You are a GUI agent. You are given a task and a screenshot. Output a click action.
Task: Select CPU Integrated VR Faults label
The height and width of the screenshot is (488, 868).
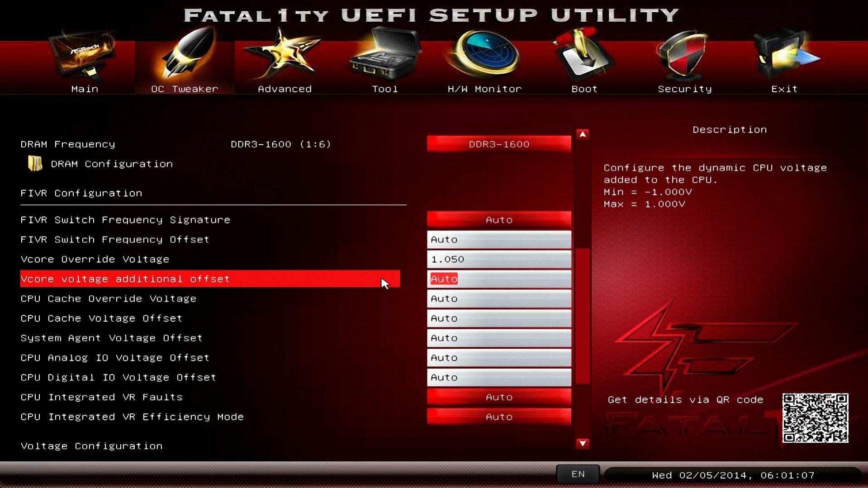(x=102, y=397)
